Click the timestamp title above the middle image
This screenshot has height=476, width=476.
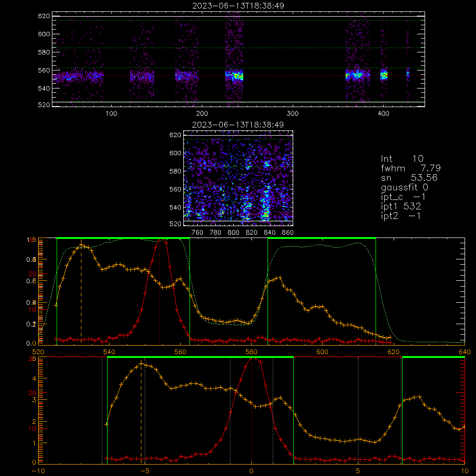tap(238, 125)
